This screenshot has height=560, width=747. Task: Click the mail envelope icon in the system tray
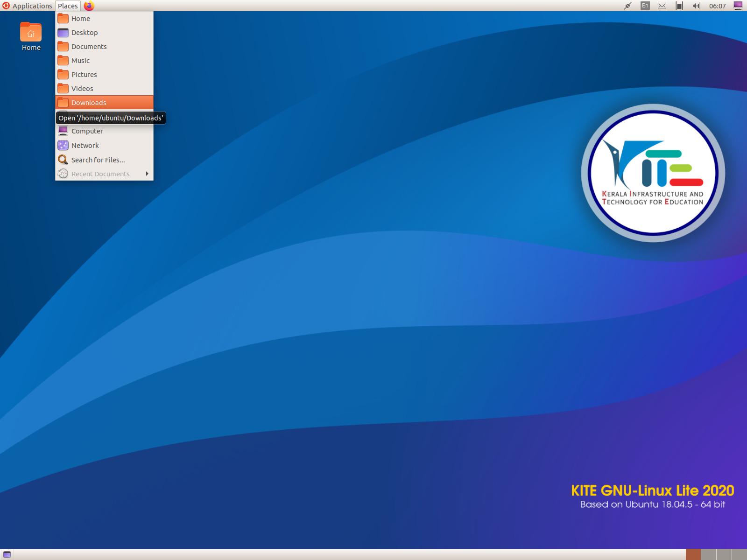tap(662, 6)
